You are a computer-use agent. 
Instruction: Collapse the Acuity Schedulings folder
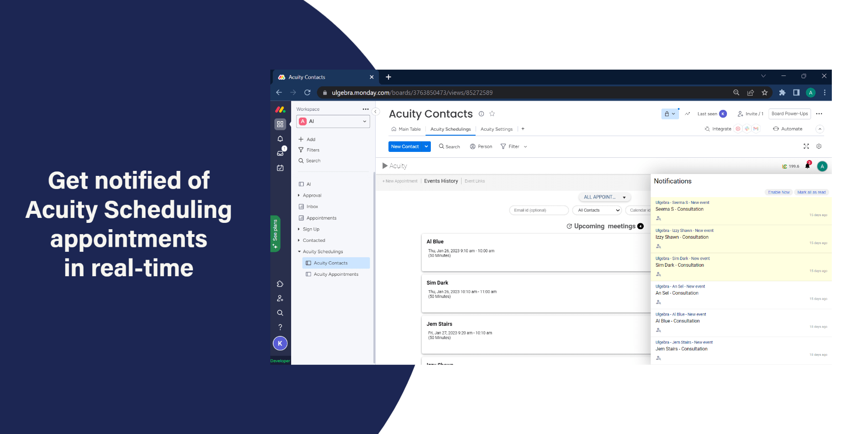click(299, 252)
